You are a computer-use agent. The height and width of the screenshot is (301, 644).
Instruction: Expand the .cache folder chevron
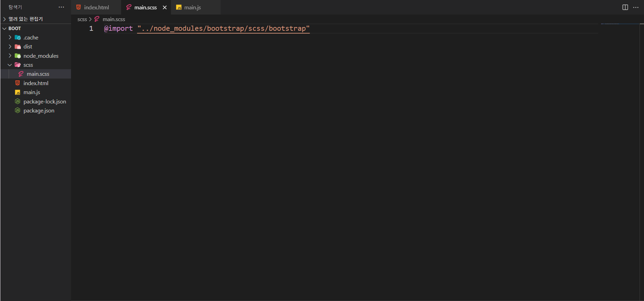(x=10, y=37)
